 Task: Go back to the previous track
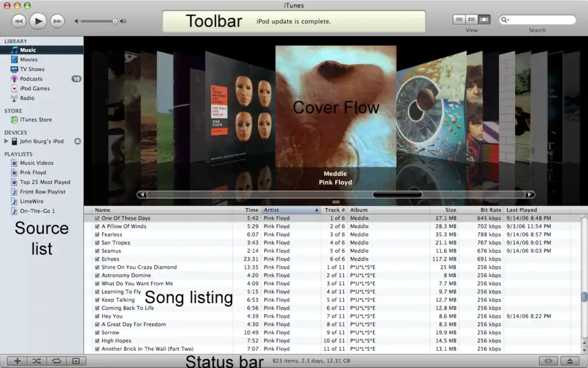point(18,21)
